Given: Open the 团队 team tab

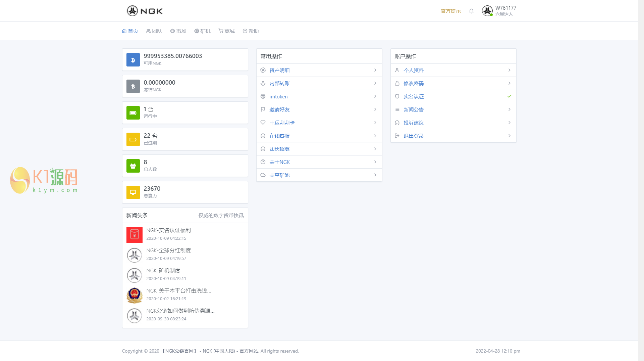Looking at the screenshot, I should point(154,31).
